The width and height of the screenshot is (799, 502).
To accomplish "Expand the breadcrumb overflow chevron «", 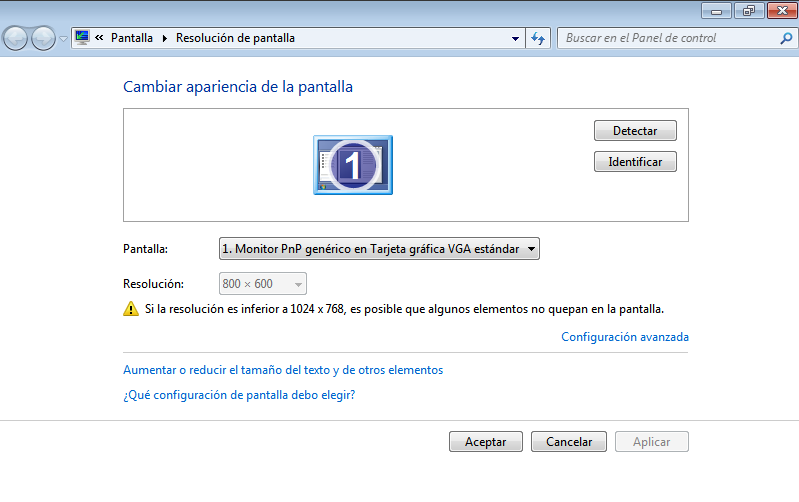I will coord(99,38).
